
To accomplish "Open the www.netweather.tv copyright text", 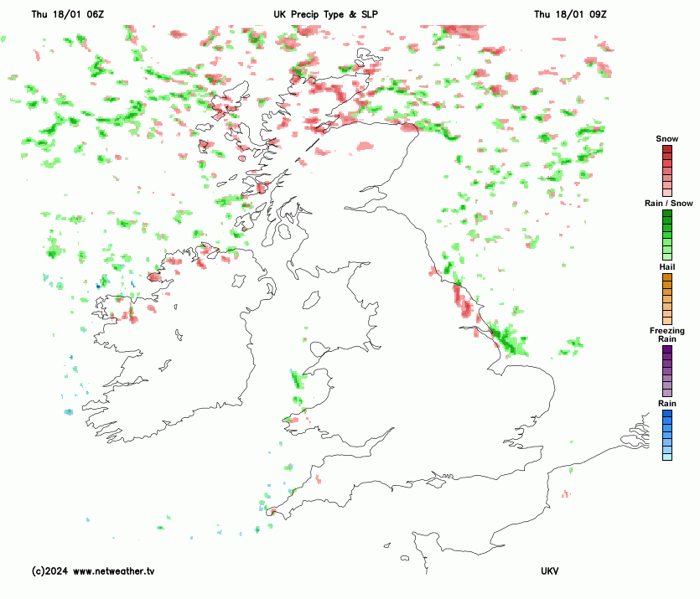I will (93, 571).
